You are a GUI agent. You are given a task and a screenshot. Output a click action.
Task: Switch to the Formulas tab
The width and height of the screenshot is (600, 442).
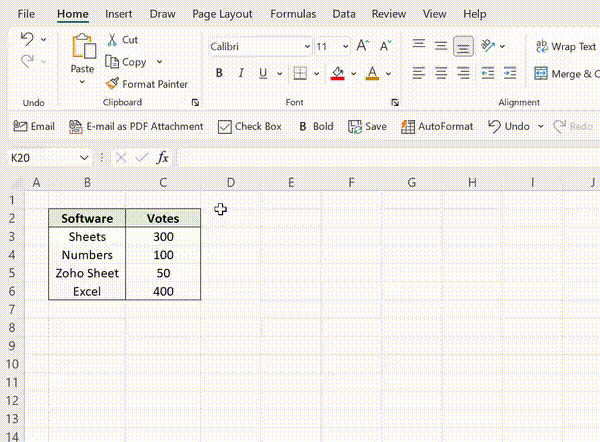click(x=293, y=14)
